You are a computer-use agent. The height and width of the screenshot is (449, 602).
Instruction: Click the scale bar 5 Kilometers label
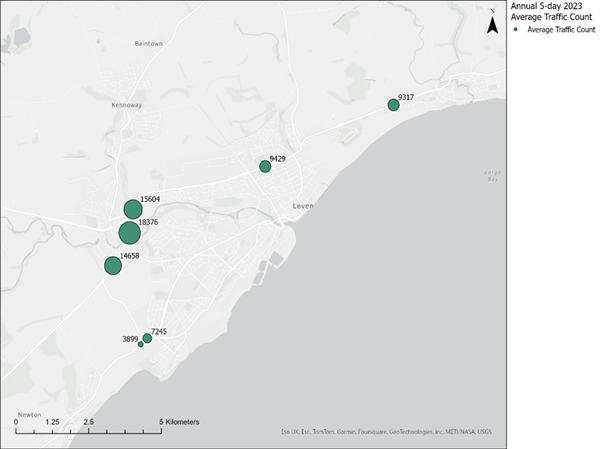coord(180,422)
